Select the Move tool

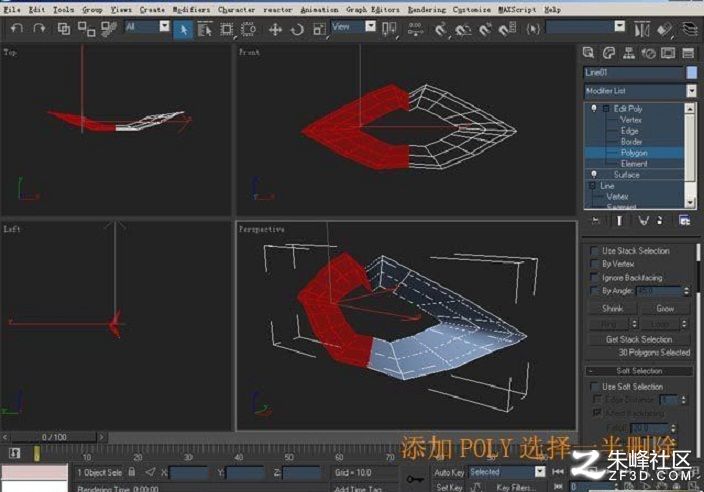point(275,30)
